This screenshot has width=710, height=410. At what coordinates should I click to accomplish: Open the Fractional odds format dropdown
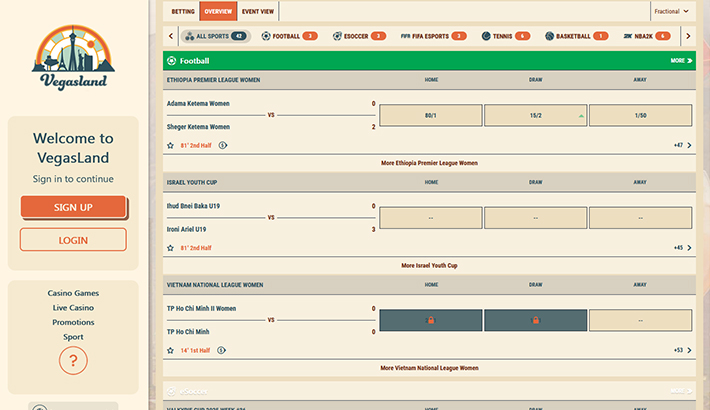click(671, 12)
